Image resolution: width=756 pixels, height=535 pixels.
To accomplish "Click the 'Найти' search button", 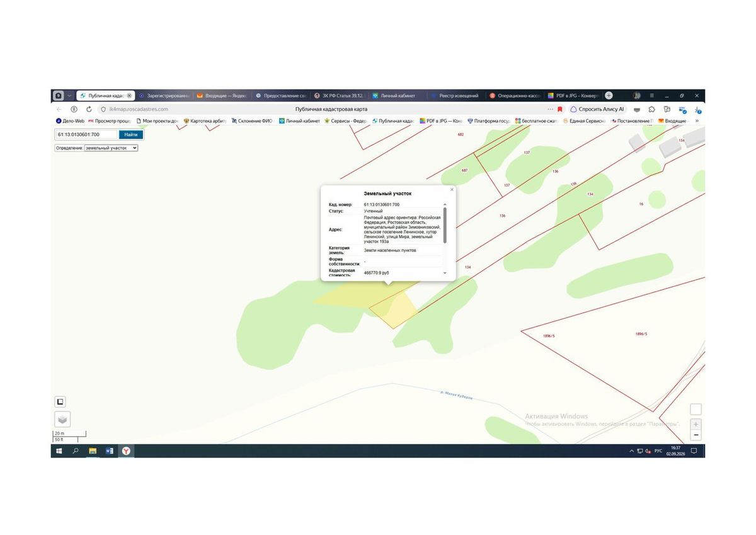I will (x=130, y=134).
